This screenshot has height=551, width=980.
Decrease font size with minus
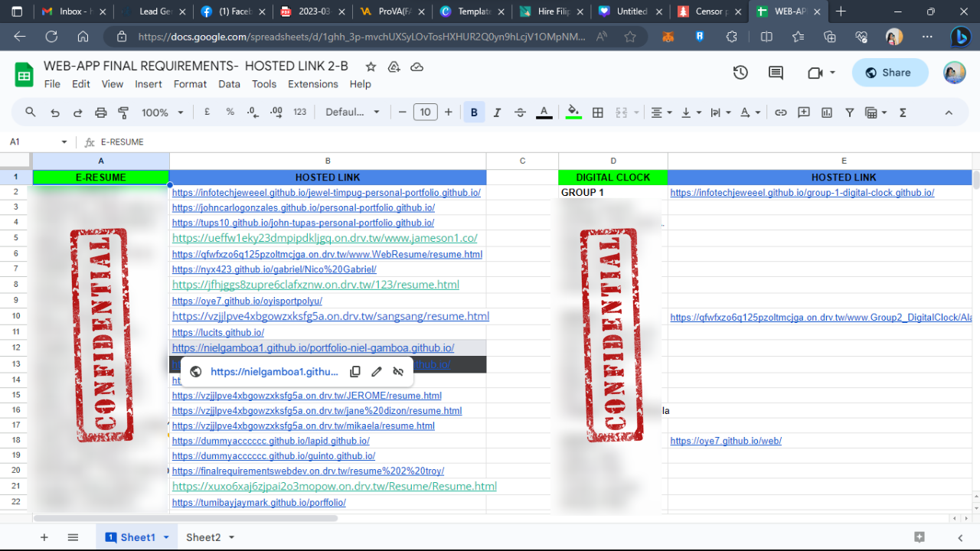[402, 112]
